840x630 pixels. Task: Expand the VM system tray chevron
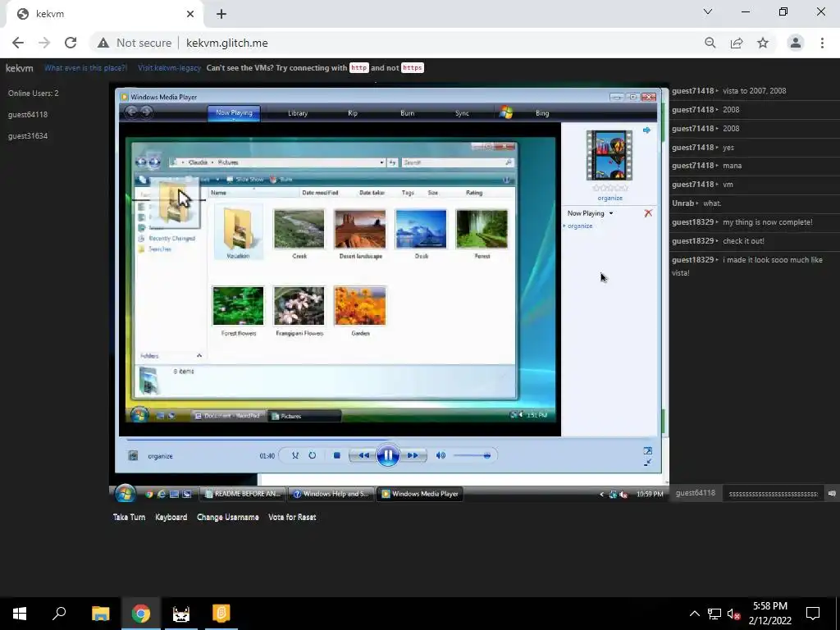tap(601, 495)
